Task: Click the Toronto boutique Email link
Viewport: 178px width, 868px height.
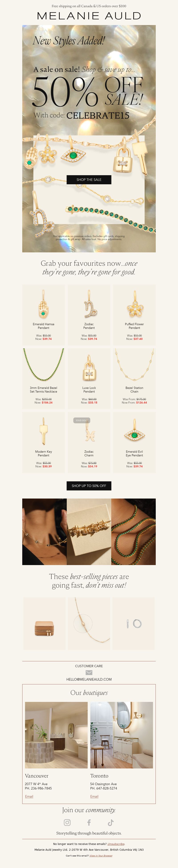Action: click(x=94, y=796)
